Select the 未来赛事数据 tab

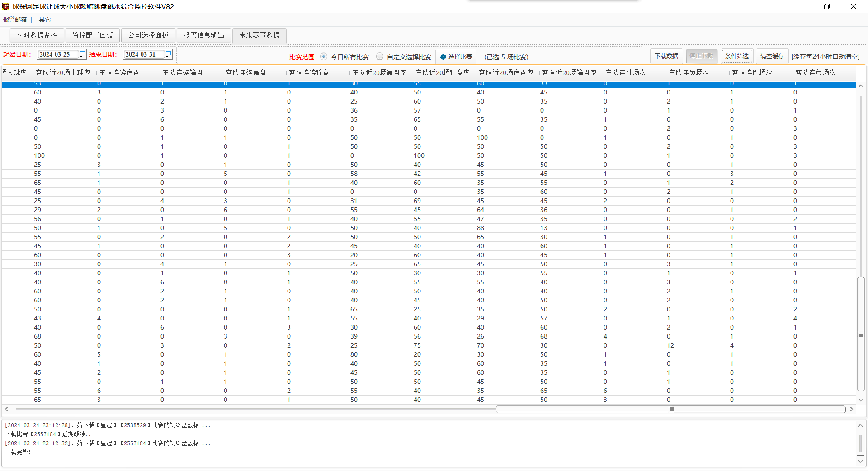pyautogui.click(x=259, y=35)
